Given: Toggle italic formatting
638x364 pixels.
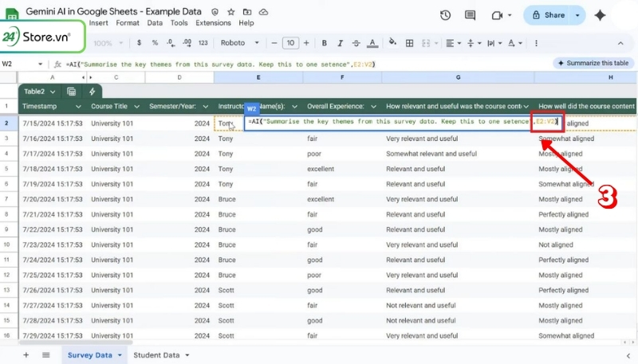Looking at the screenshot, I should coord(341,43).
